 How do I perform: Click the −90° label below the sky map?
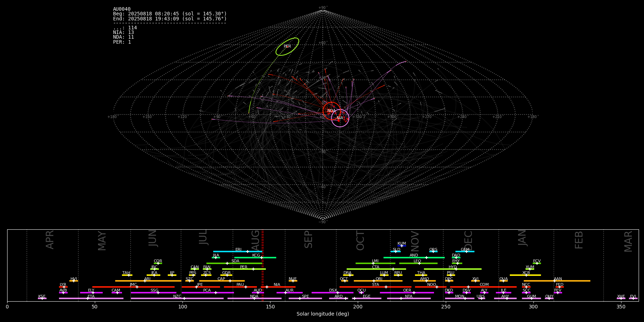323,222
